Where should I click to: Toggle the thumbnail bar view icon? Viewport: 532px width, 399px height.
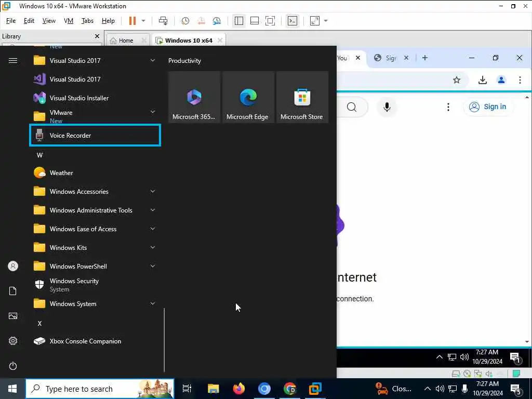tap(255, 21)
